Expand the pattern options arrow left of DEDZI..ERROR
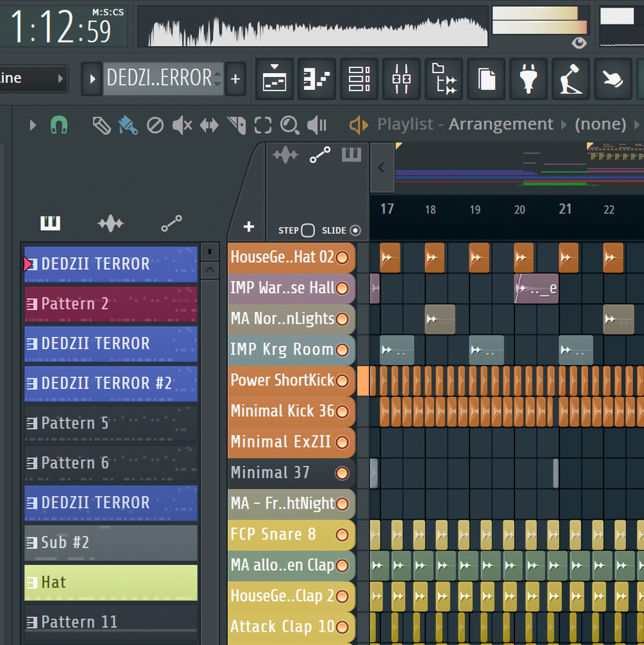 tap(92, 79)
